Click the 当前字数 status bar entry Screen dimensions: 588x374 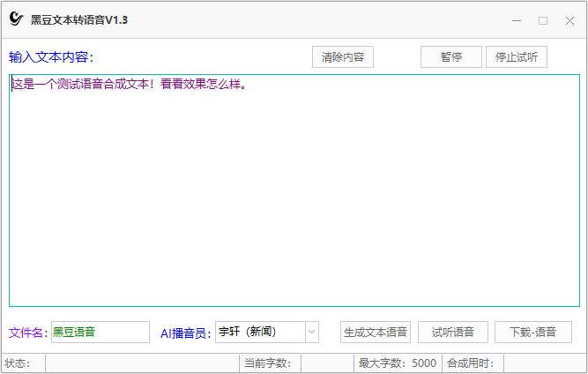[267, 363]
